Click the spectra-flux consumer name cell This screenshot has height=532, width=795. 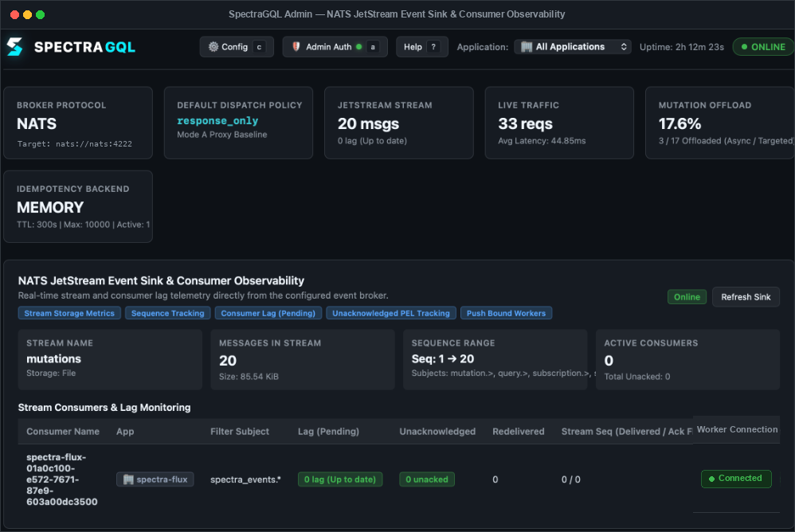coord(62,479)
